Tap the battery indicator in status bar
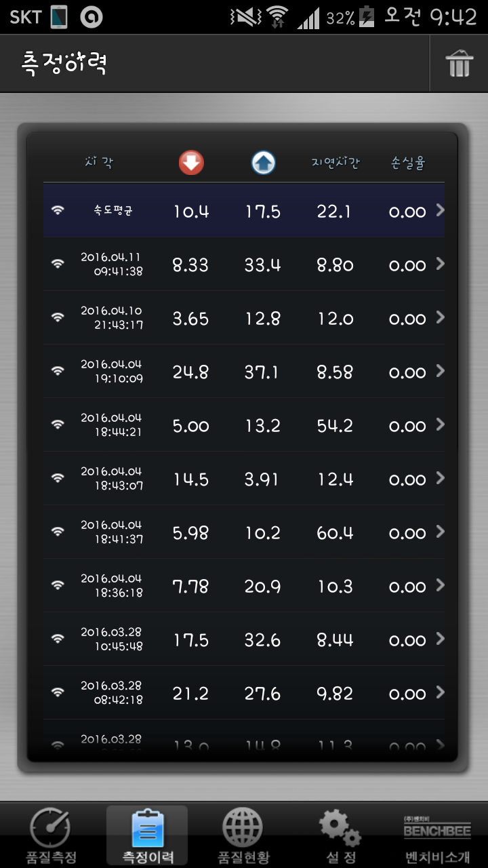This screenshot has height=868, width=488. [x=367, y=17]
